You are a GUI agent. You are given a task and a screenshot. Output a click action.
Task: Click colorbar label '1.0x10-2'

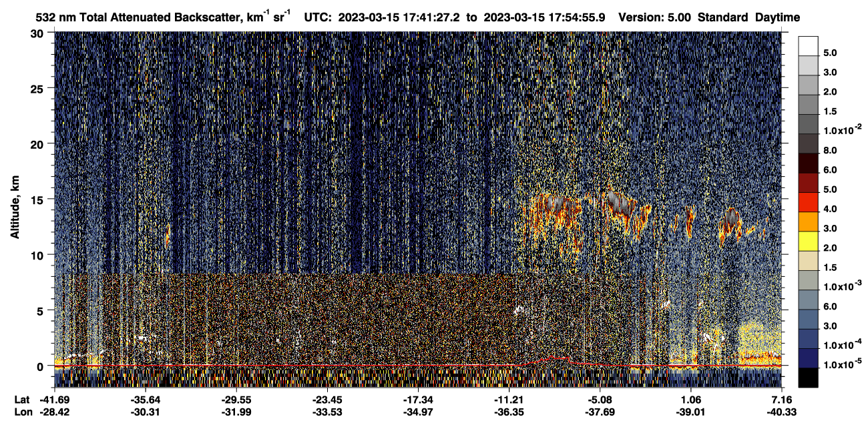pos(843,129)
